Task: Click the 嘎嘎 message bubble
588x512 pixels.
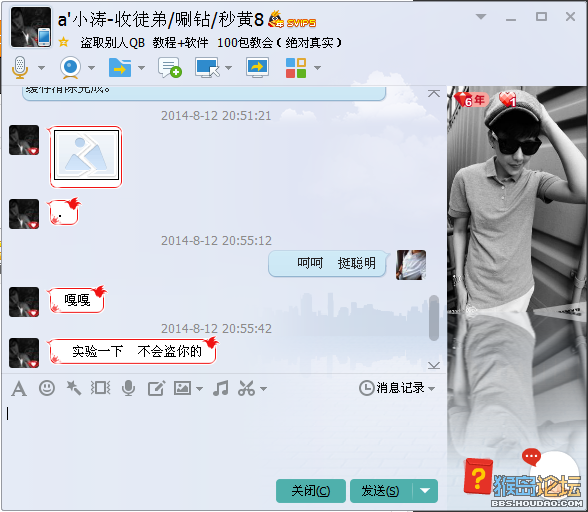Action: (x=77, y=300)
